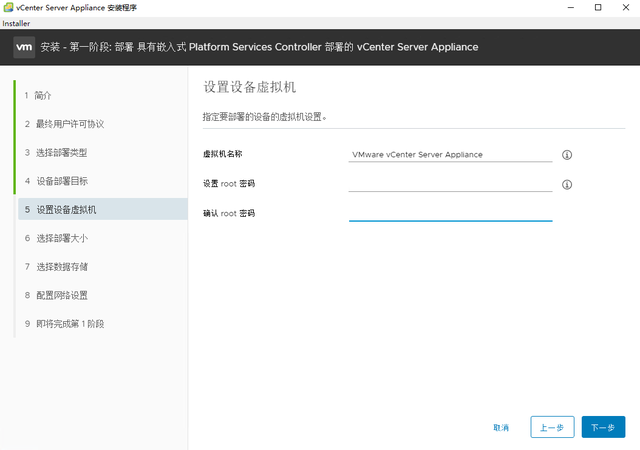640x450 pixels.
Task: Maximize the installer window
Action: [x=598, y=7]
